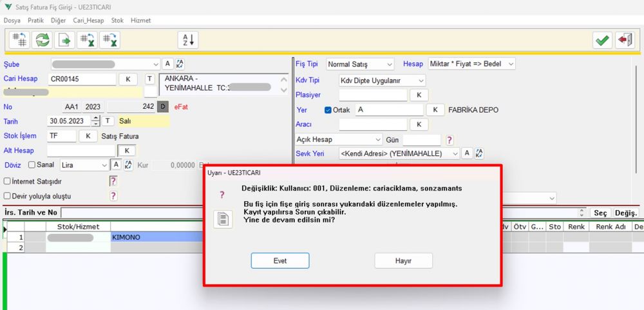Click the exit door icon

pos(625,40)
